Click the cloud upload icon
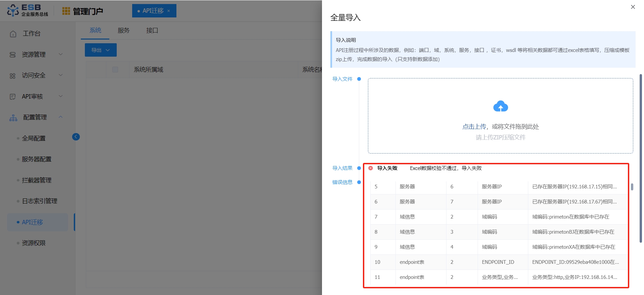644x295 pixels. point(500,106)
